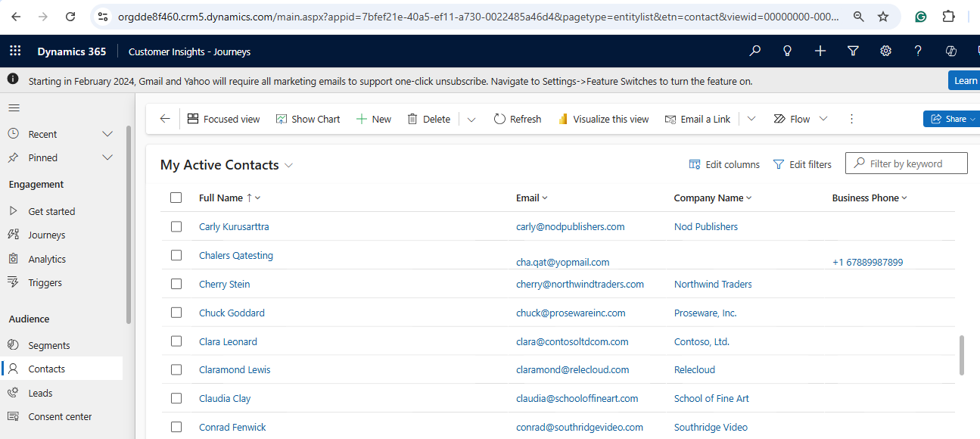The image size is (980, 439).
Task: Open the Dynamics 365 app launcher waffle
Action: 15,51
